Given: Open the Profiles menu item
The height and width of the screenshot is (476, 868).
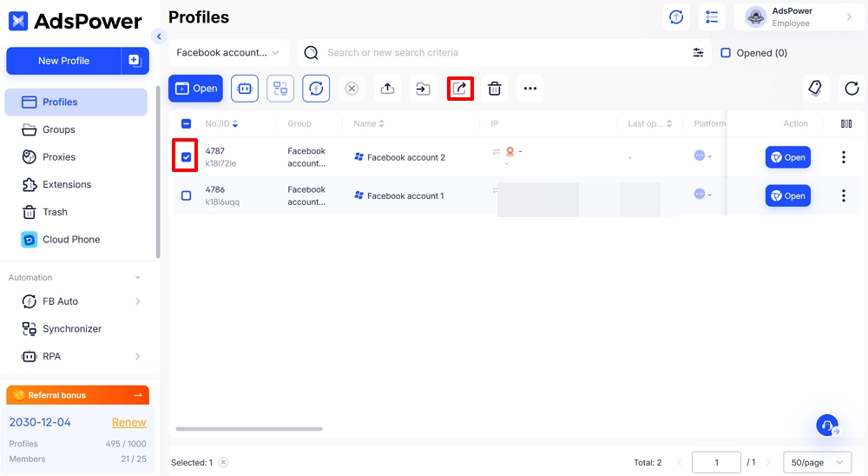Looking at the screenshot, I should (76, 102).
